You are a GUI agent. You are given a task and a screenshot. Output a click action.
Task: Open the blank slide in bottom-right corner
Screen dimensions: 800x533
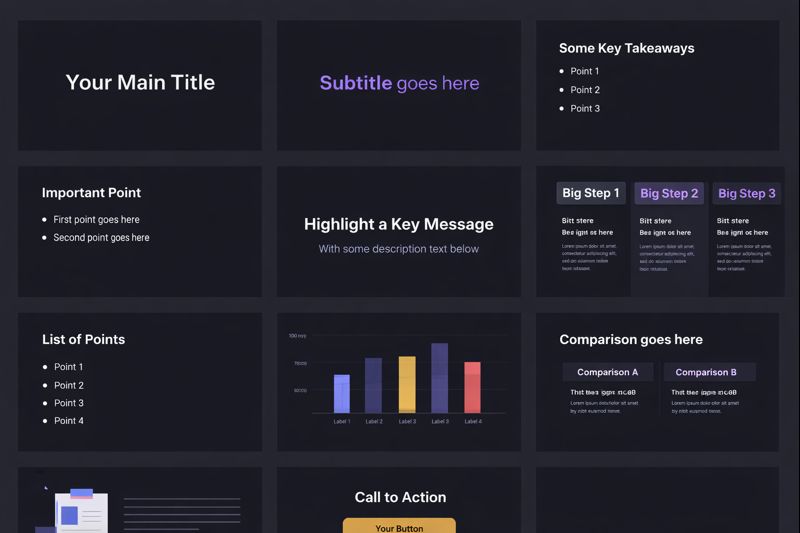657,500
